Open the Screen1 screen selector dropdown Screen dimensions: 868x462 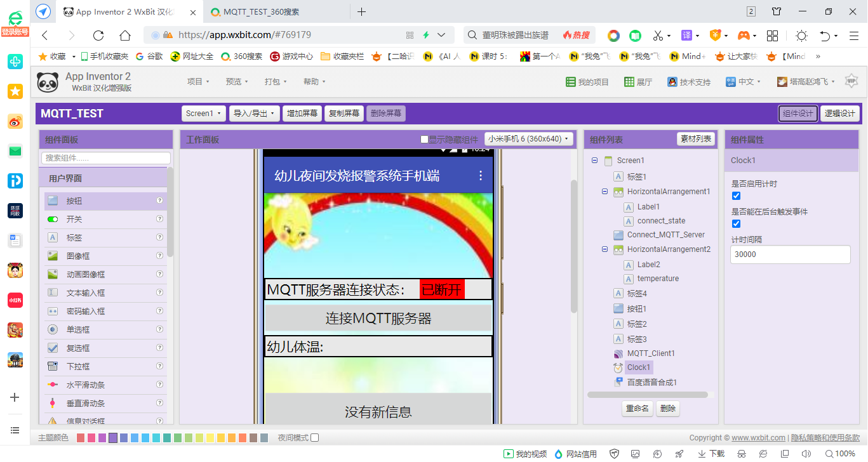pos(204,114)
